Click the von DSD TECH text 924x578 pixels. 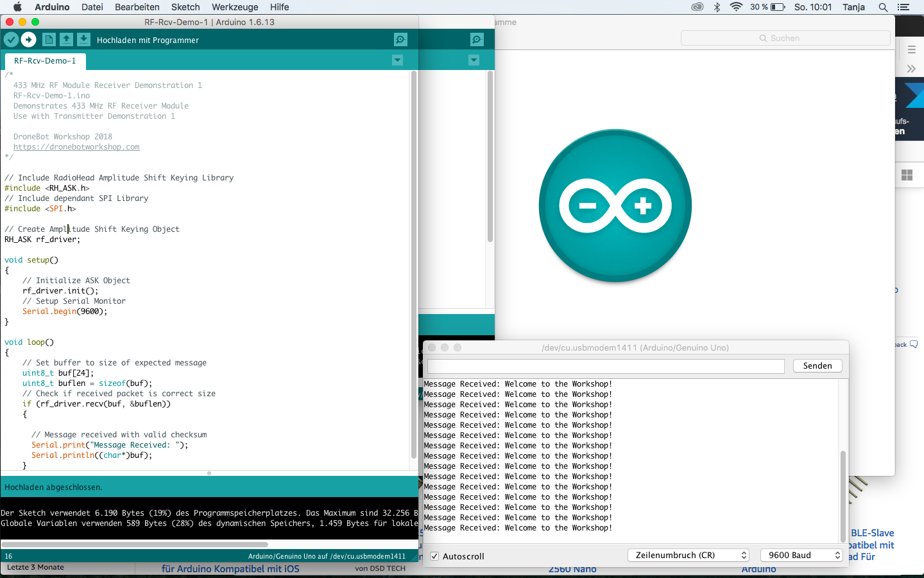coord(380,568)
